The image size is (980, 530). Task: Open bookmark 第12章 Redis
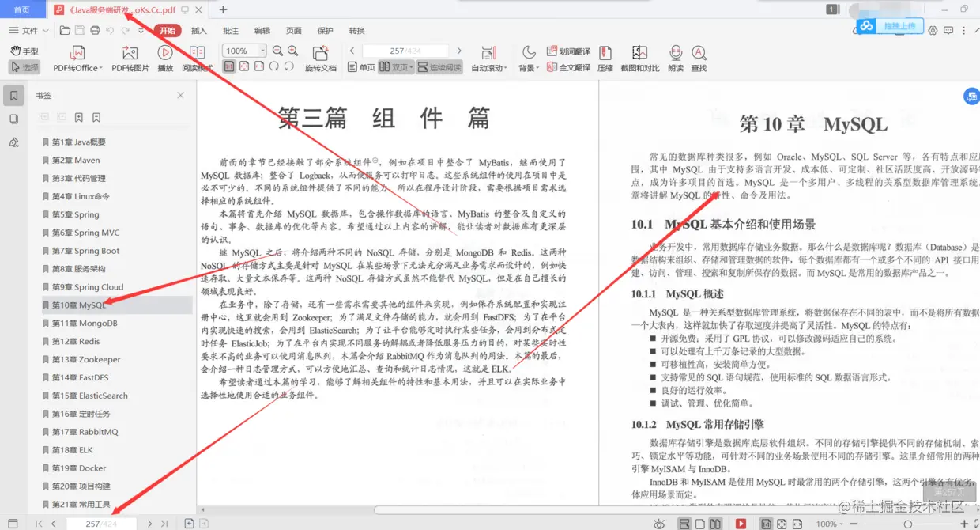click(76, 341)
